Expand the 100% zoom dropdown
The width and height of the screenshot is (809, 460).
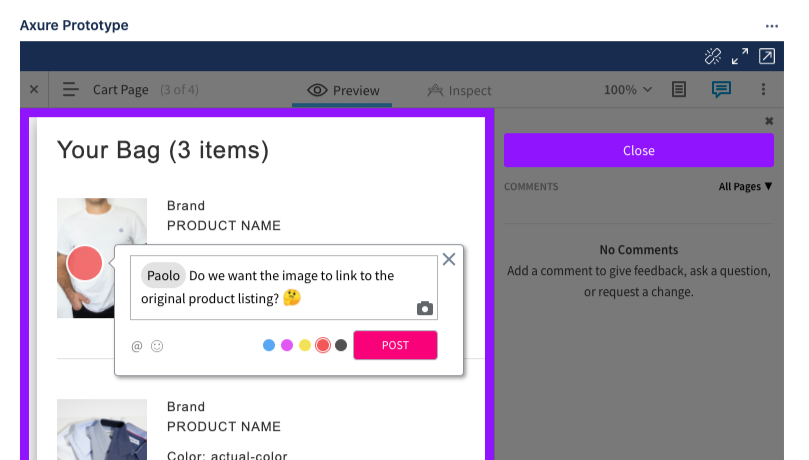[628, 90]
